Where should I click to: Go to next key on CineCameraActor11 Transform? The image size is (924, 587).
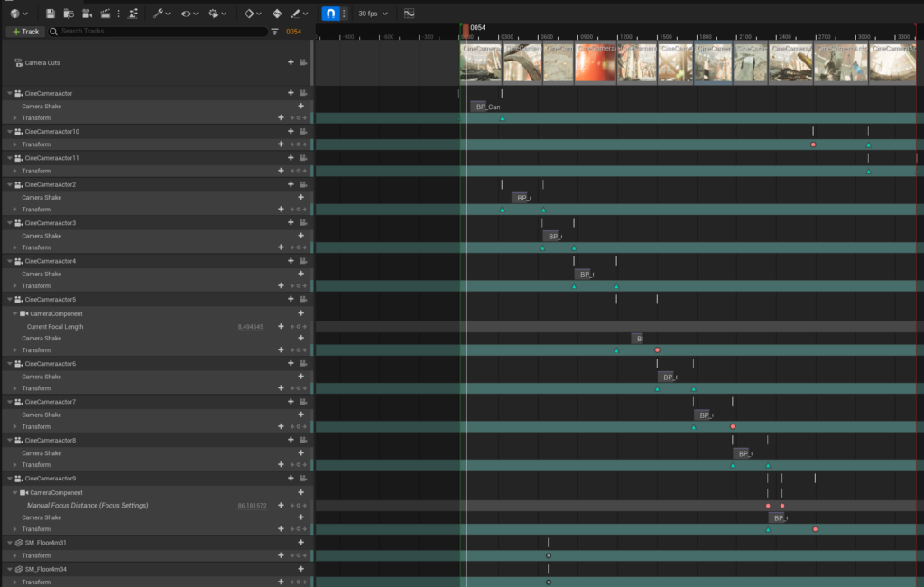305,171
